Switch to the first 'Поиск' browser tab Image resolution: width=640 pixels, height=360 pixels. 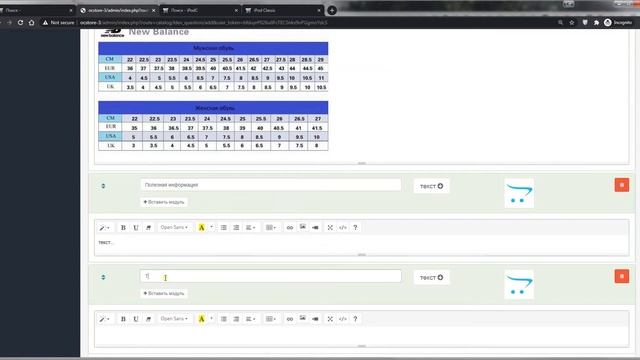(36, 10)
